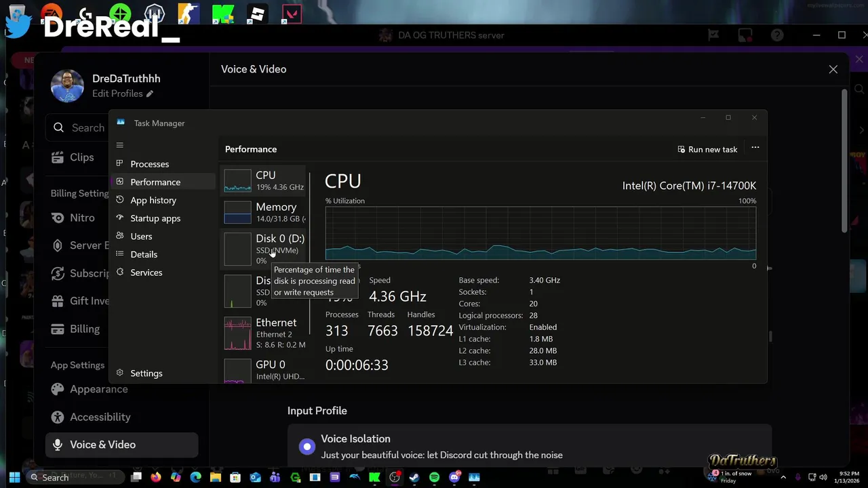Open Microsoft Edge from taskbar
The image size is (868, 488).
click(196, 477)
